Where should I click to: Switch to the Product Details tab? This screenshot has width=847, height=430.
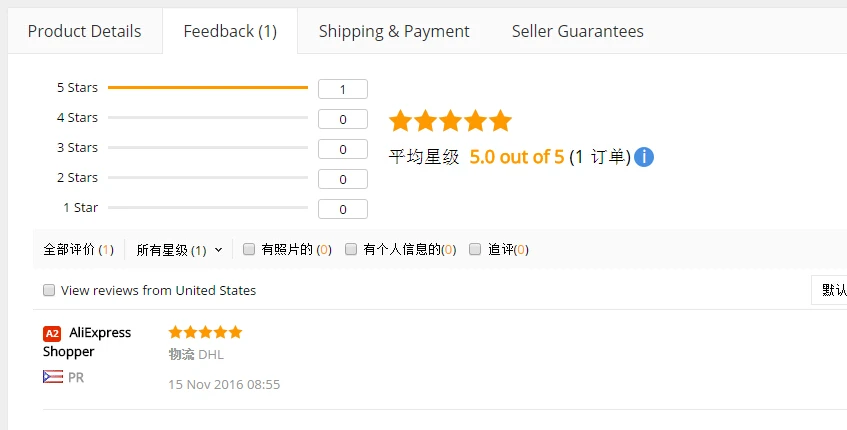[84, 31]
